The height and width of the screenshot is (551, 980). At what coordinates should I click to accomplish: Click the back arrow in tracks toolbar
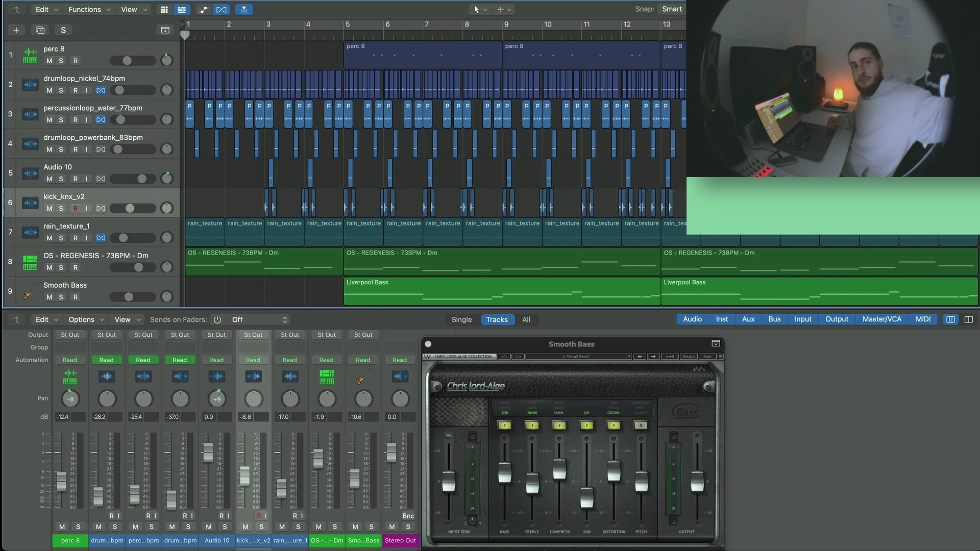pyautogui.click(x=16, y=10)
